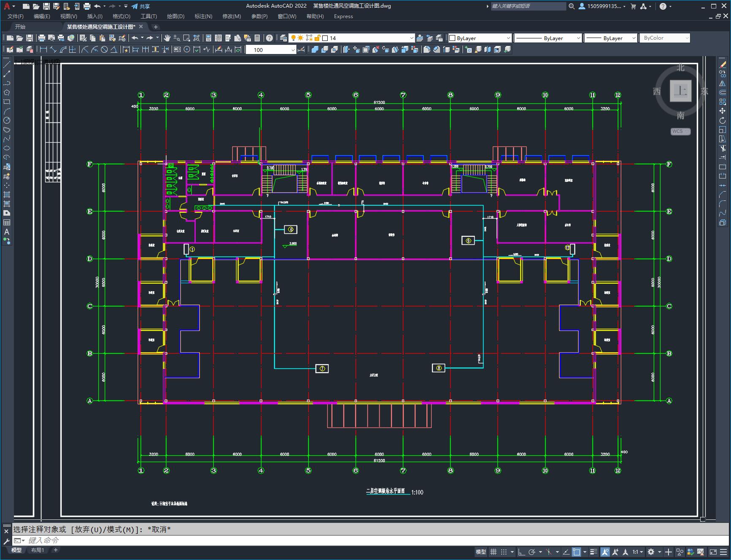Open the Express menu
This screenshot has height=560, width=731.
(343, 16)
